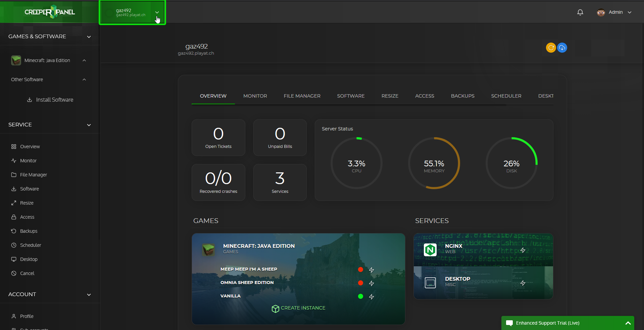
Task: Click the power bolt icon for Vanilla
Action: (x=371, y=297)
